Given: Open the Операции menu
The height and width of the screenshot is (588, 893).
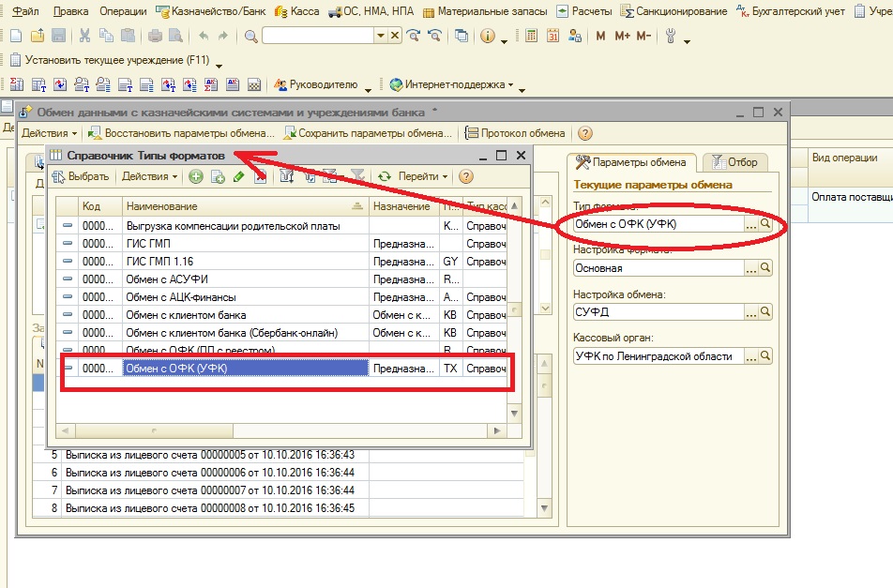Looking at the screenshot, I should [123, 11].
